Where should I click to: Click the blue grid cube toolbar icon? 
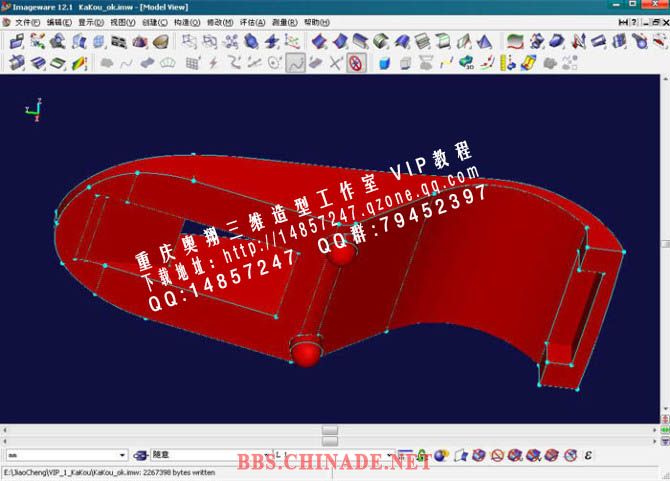pyautogui.click(x=99, y=41)
